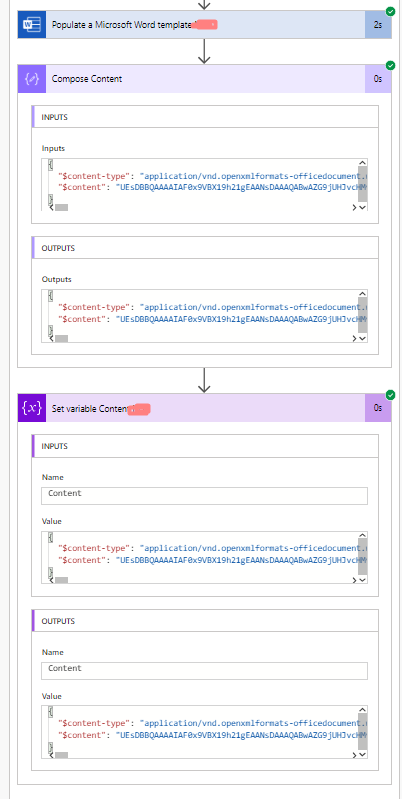Image resolution: width=402 pixels, height=799 pixels.
Task: Click the Compose Content curly-brace icon
Action: tap(32, 79)
